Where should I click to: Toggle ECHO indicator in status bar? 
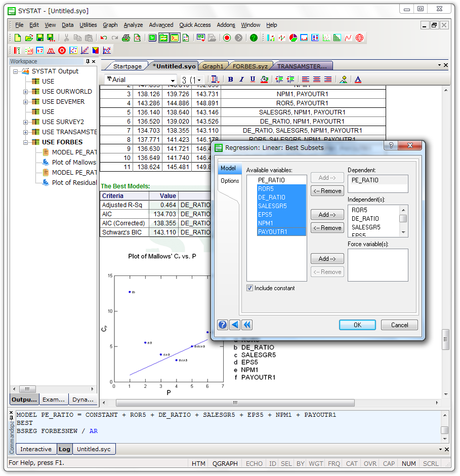[254, 463]
